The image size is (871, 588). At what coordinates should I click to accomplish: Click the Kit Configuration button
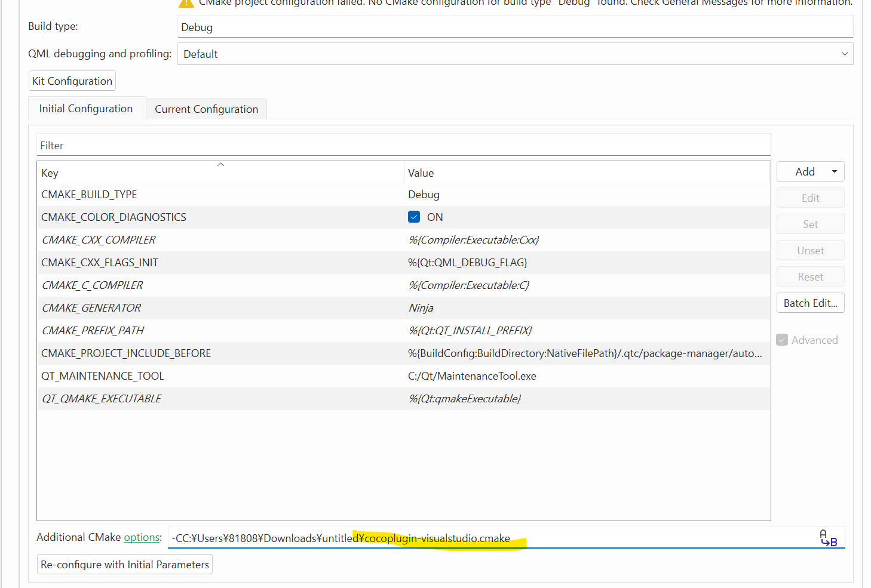tap(72, 81)
